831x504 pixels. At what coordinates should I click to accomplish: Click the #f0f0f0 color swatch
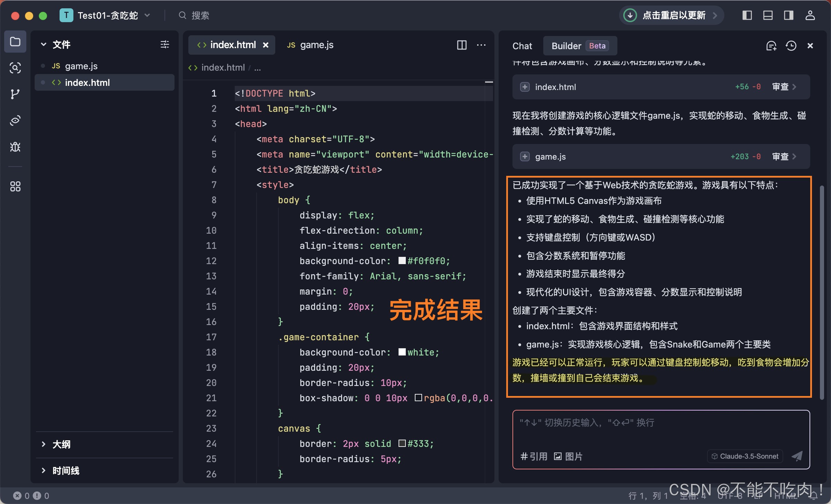(x=402, y=261)
